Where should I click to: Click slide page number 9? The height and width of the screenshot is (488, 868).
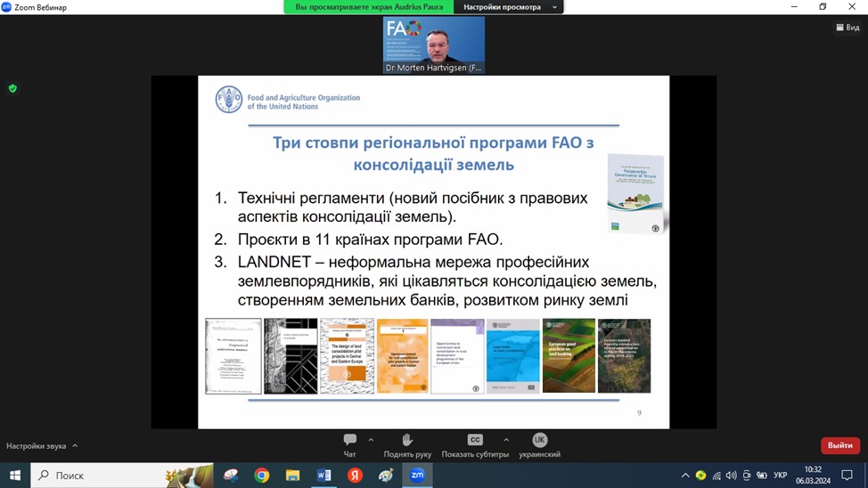pos(639,413)
